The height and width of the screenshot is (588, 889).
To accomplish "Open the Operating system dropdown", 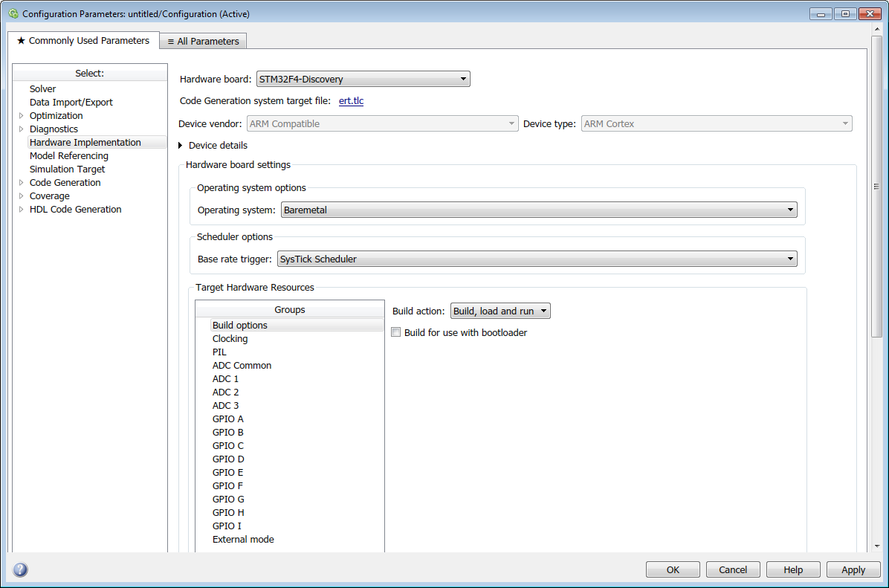I will [x=789, y=210].
